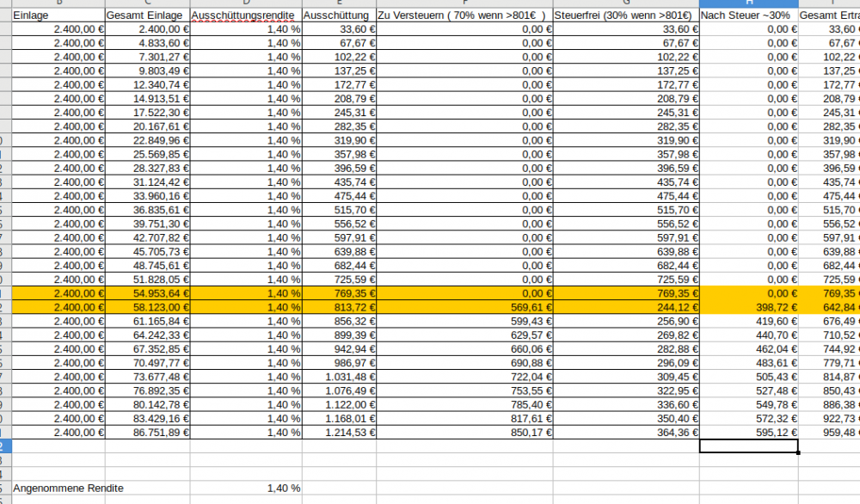Screen dimensions: 860x504
Task: Click Nach Steuer cell 419,60 €
Action: point(749,322)
